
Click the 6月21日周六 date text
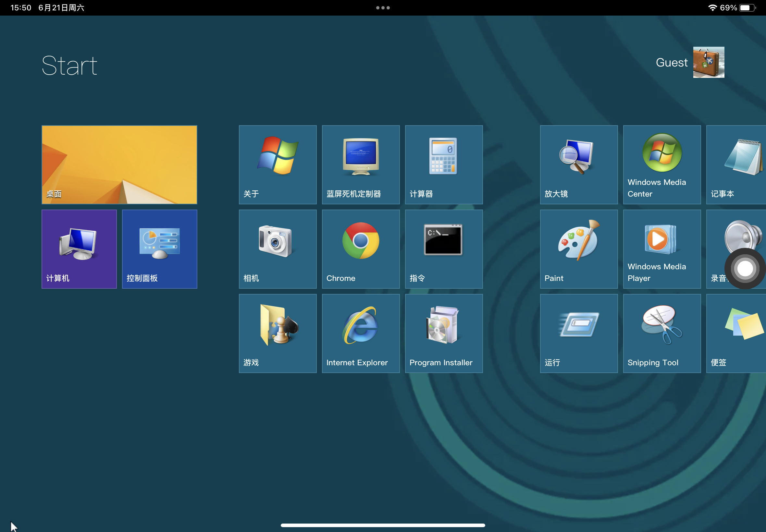click(61, 8)
